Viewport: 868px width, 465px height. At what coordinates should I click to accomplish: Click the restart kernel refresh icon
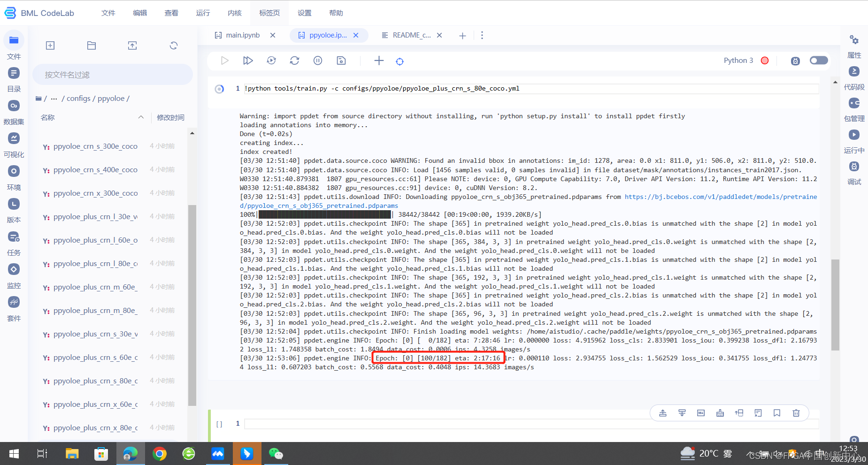pyautogui.click(x=294, y=61)
